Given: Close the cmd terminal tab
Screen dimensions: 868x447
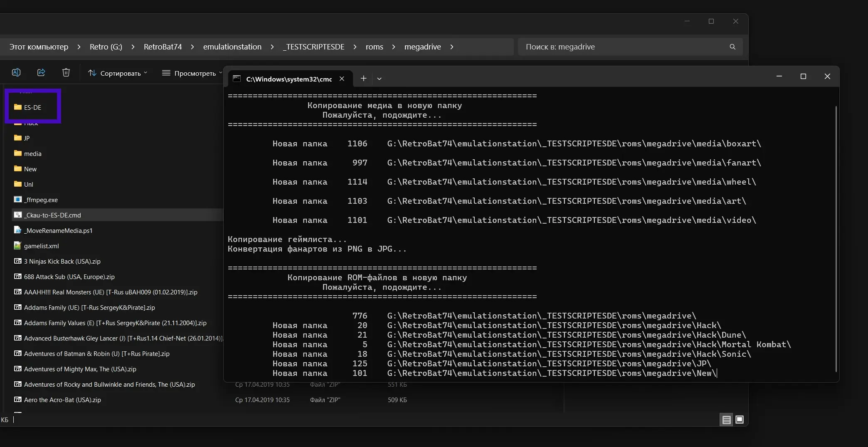Looking at the screenshot, I should pos(342,79).
